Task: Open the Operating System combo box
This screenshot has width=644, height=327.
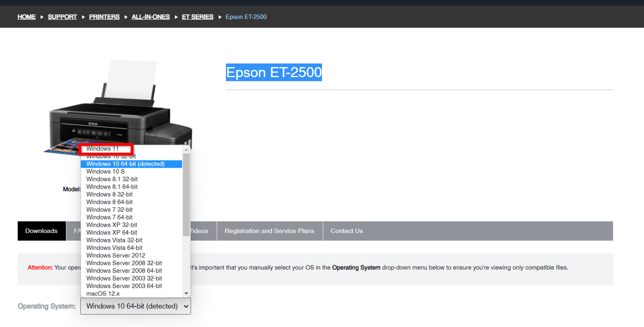Action: click(x=135, y=306)
